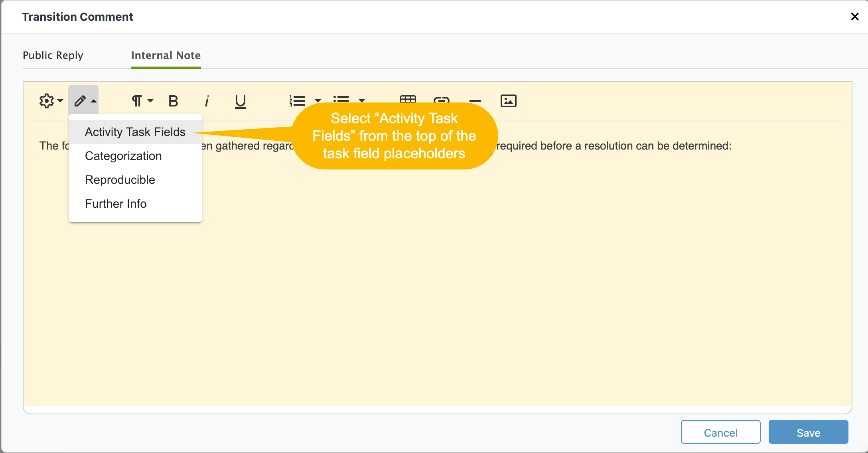Choose the Categorization placeholder

(x=135, y=156)
